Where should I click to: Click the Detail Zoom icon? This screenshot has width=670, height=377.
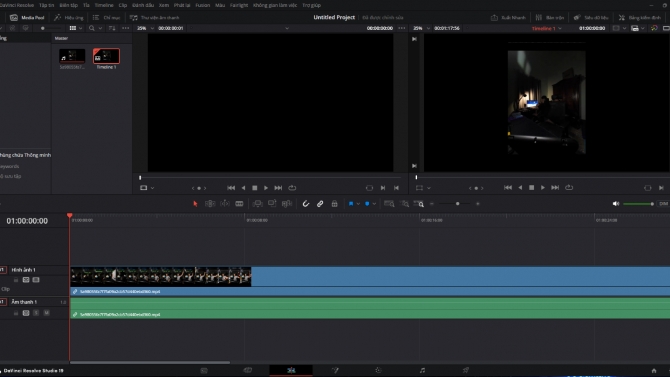[x=404, y=204]
